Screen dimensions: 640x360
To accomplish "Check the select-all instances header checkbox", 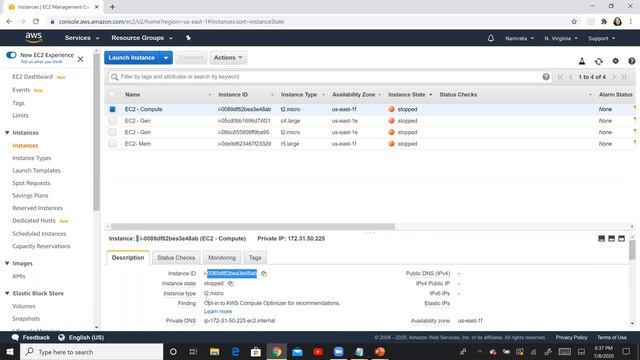I will pos(112,95).
